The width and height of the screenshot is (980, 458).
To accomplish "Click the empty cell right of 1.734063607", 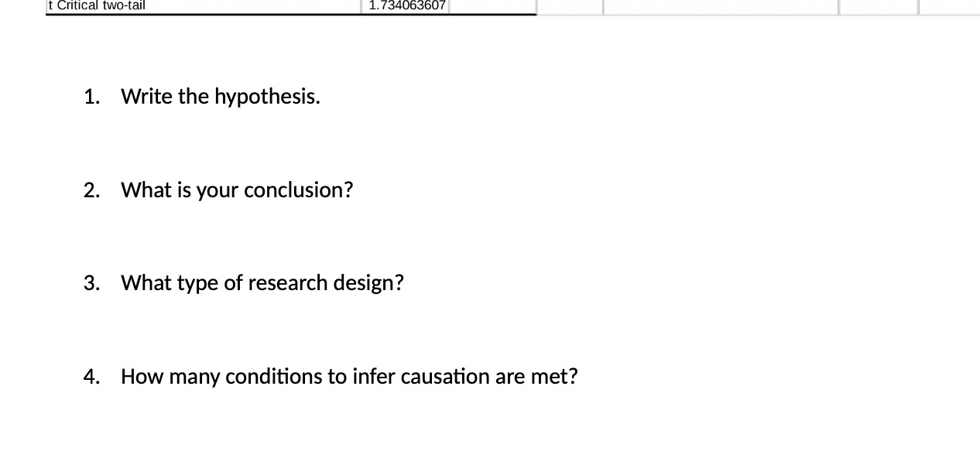I will click(492, 6).
